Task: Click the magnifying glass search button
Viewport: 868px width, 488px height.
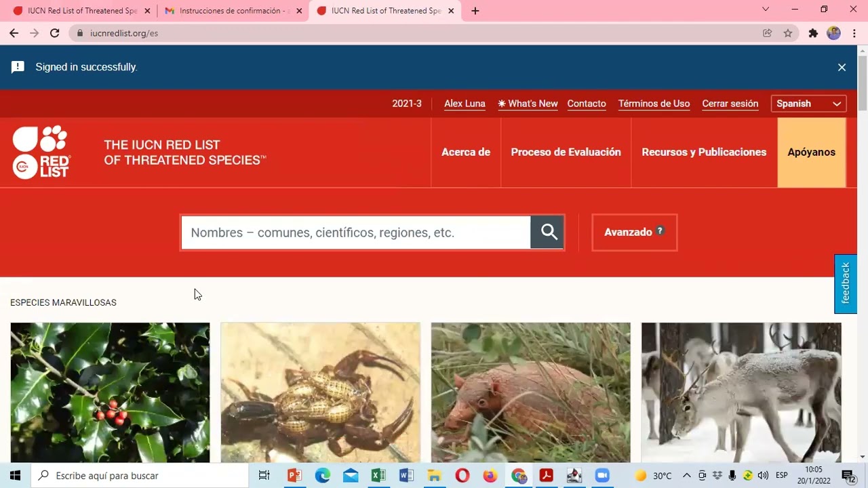Action: (x=548, y=232)
